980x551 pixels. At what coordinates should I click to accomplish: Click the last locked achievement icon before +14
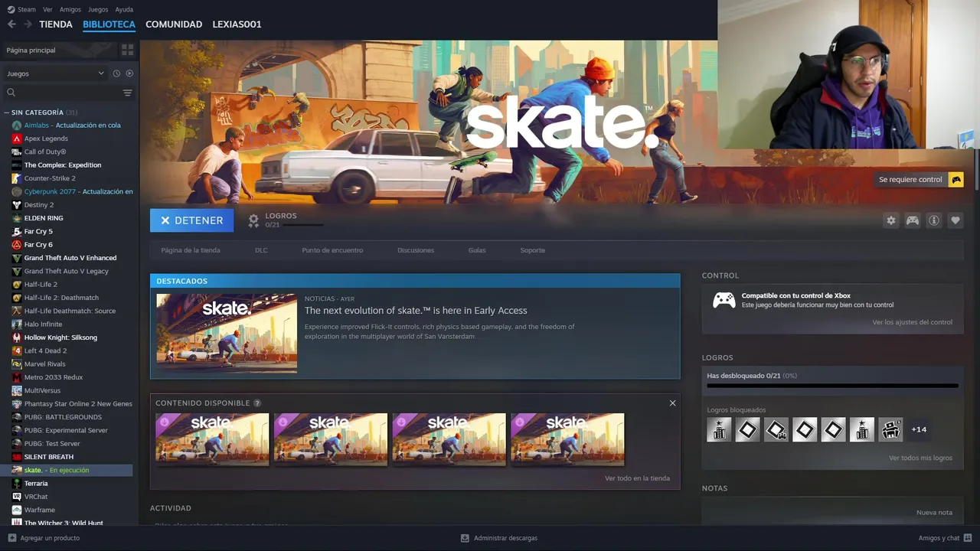click(x=890, y=429)
